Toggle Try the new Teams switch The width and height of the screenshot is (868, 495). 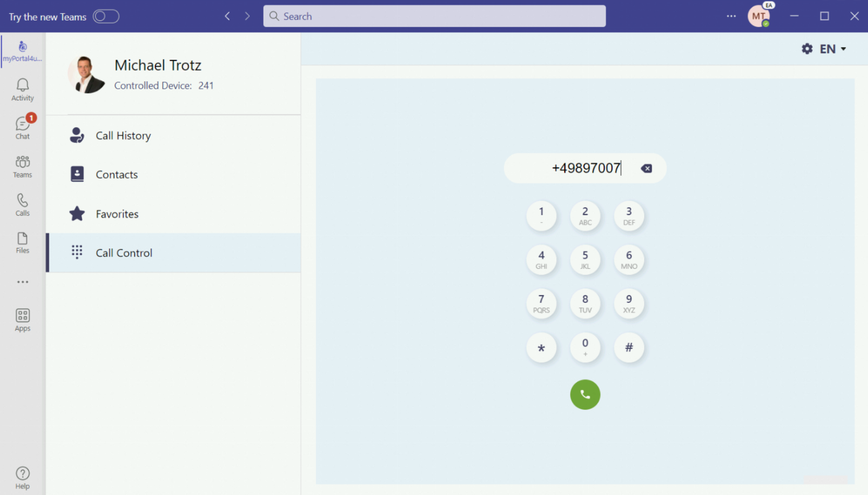[106, 16]
